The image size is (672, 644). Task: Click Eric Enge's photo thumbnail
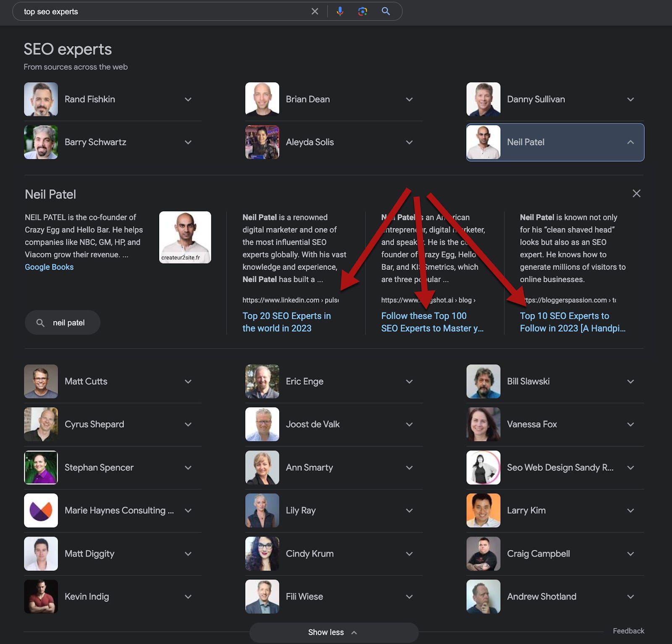pyautogui.click(x=262, y=381)
